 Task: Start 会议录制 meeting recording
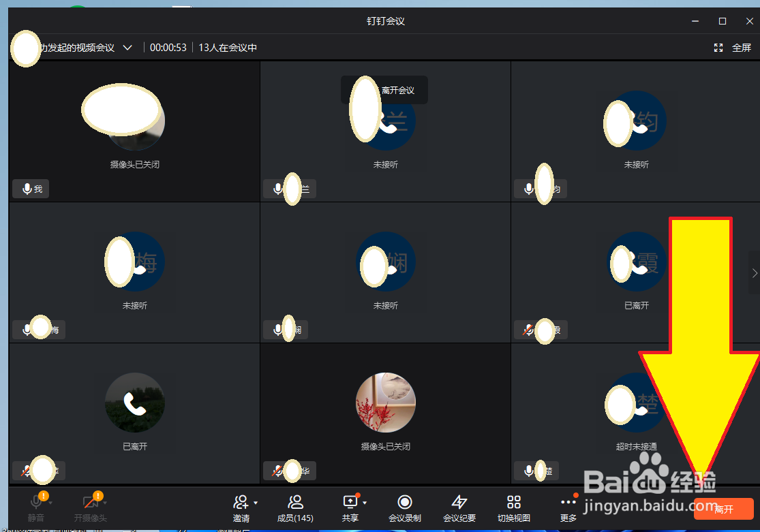(405, 508)
